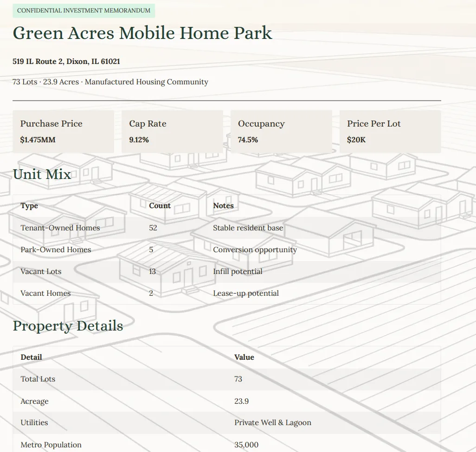The height and width of the screenshot is (452, 476).
Task: Click the address 519 IL Route 2, Dixon
Action: point(66,62)
